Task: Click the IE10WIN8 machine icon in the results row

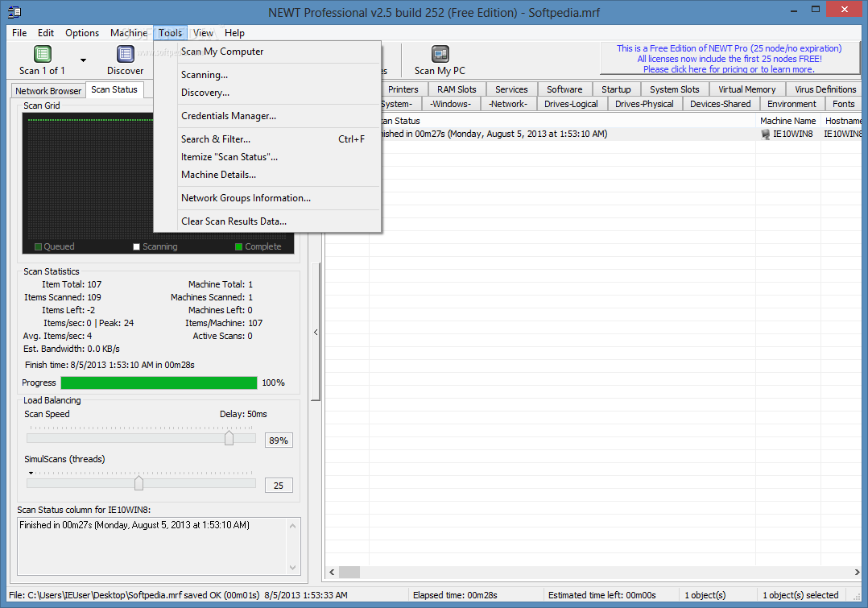Action: click(x=766, y=134)
